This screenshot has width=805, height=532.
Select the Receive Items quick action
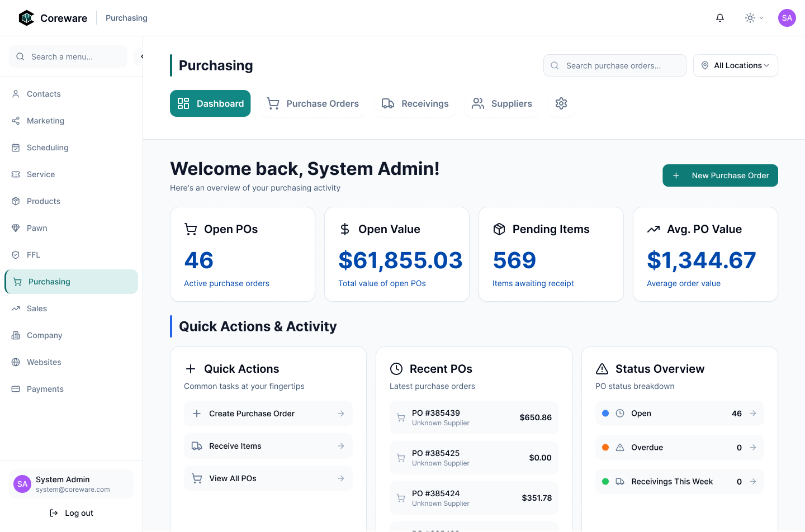pos(268,446)
